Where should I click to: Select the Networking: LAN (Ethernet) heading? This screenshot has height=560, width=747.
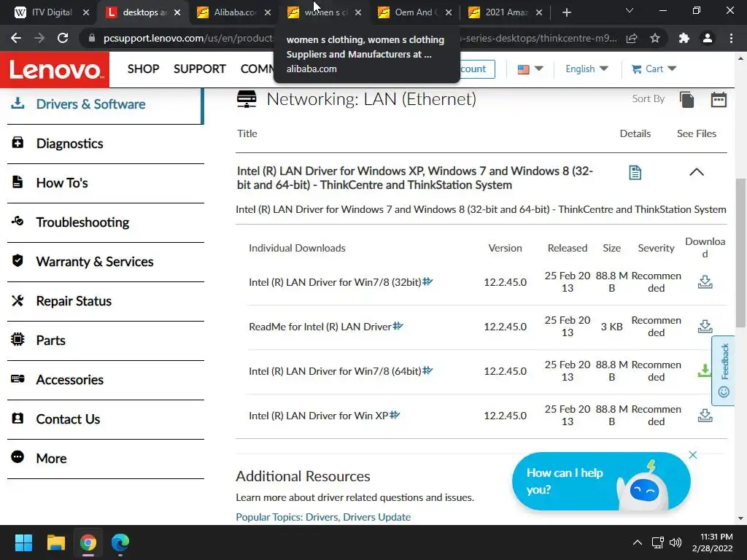pos(371,99)
